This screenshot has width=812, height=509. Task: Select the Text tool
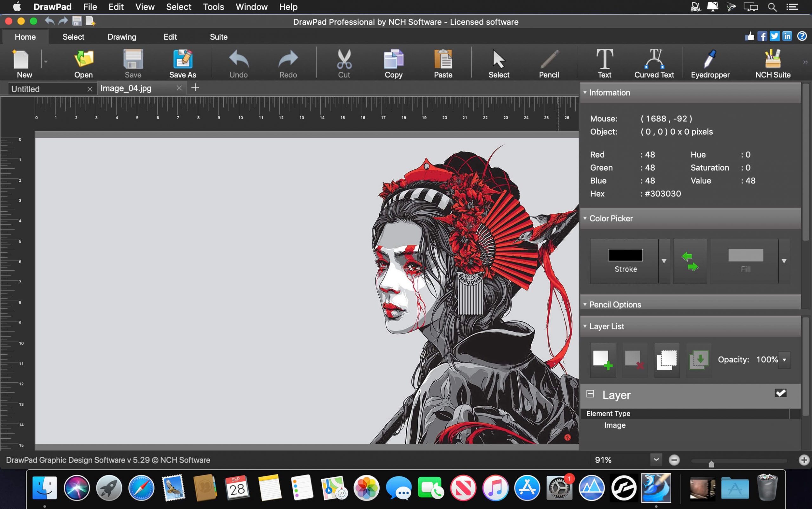pos(604,63)
